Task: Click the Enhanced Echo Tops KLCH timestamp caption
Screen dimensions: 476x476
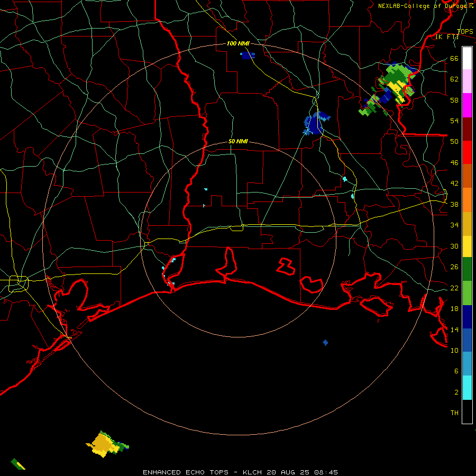Action: tap(240, 472)
